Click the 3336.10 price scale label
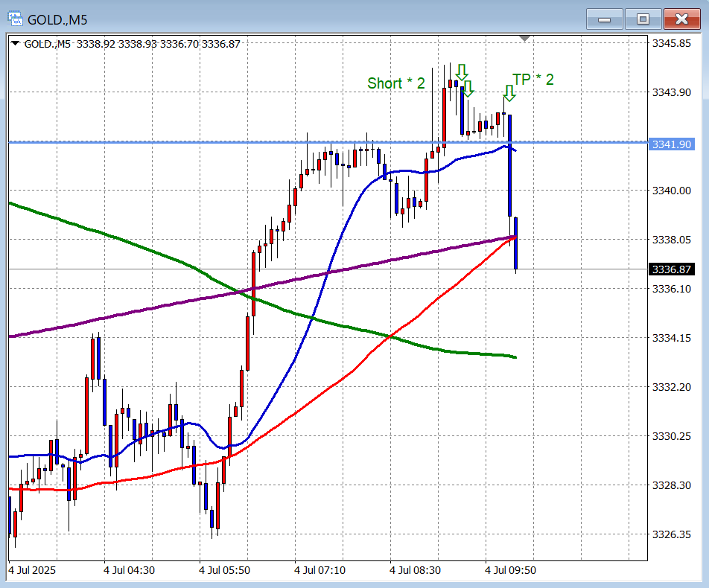709x588 pixels. click(x=672, y=288)
